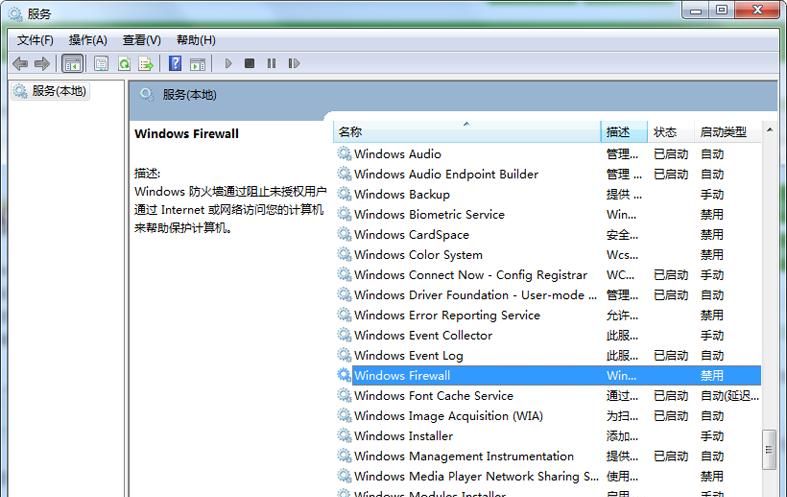Maximize the 服务 window
Viewport: 787px width, 497px height.
click(722, 11)
